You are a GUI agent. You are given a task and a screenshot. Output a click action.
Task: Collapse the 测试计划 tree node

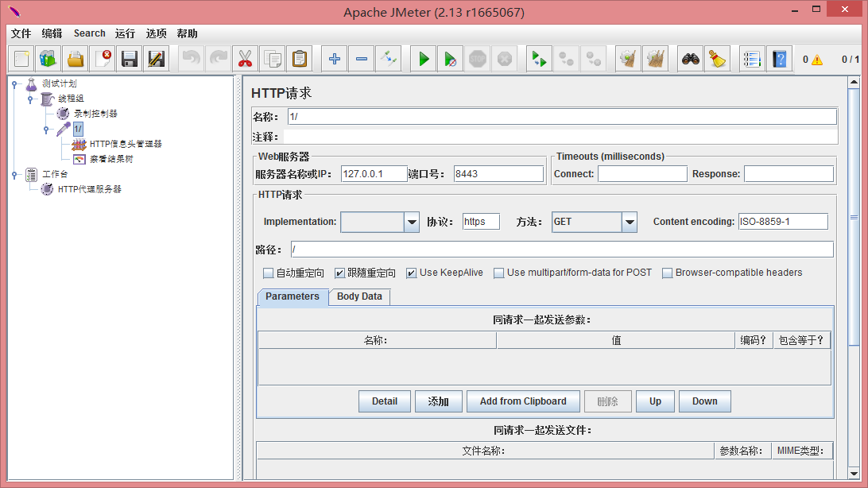click(15, 84)
